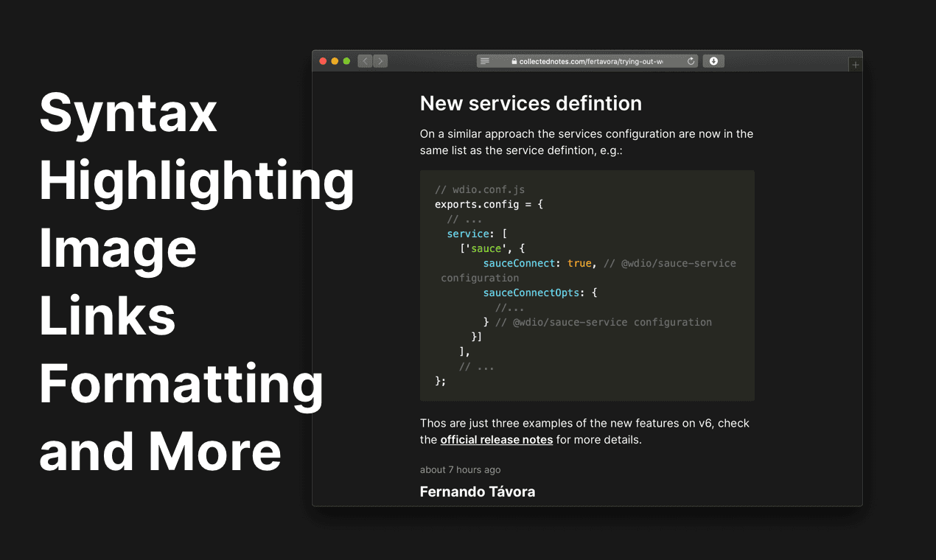Click the Safari forward arrow button

tap(380, 61)
